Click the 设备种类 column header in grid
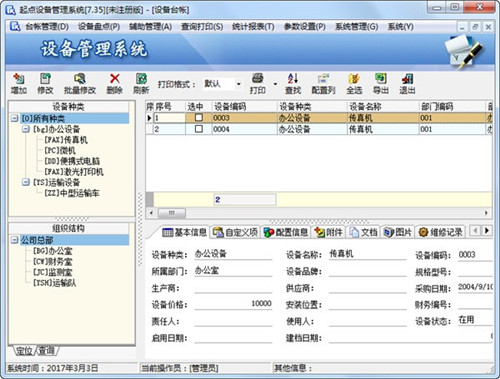 [x=312, y=107]
